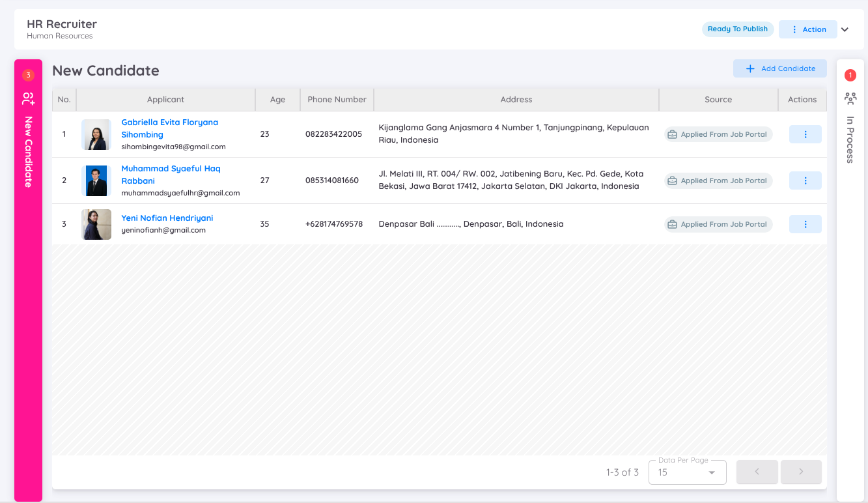This screenshot has width=868, height=503.
Task: Click the New Candidate person-plus sidebar icon
Action: coord(28,98)
